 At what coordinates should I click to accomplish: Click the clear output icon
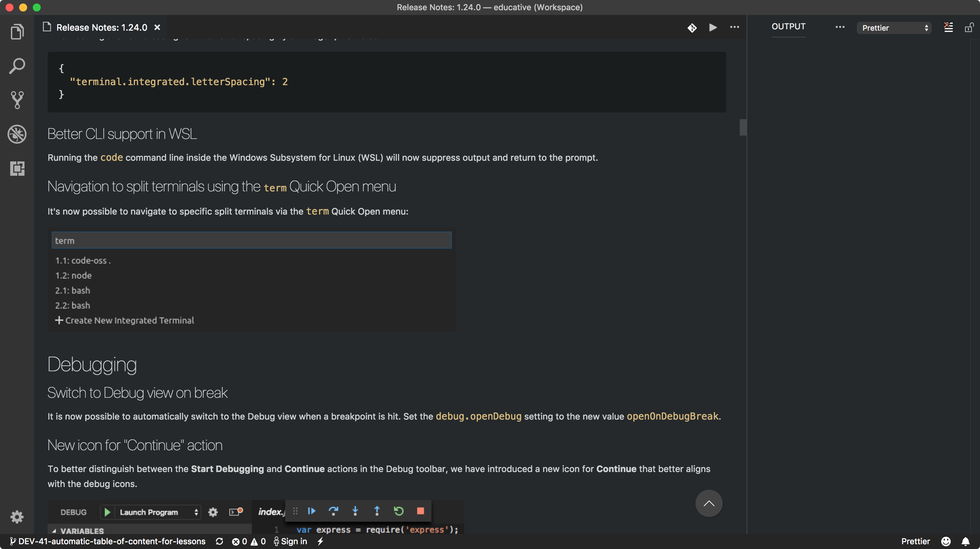tap(948, 27)
